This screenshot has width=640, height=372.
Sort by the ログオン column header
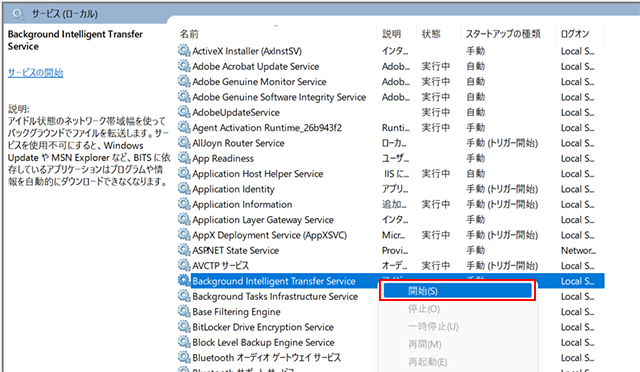[x=575, y=33]
